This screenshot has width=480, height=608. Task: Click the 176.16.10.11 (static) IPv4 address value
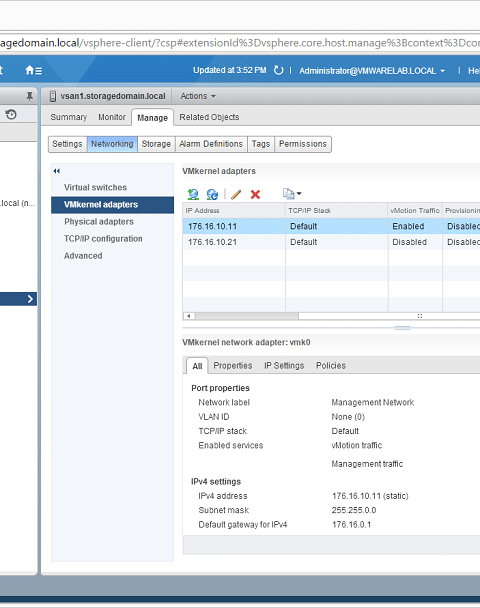(x=370, y=496)
